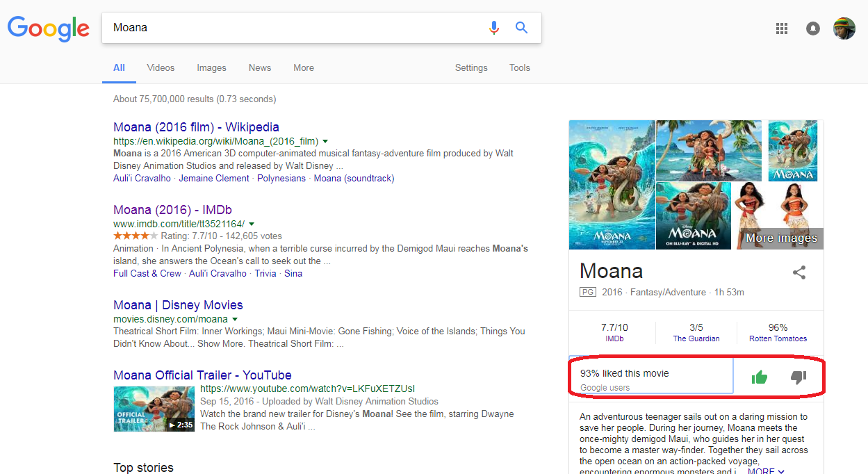Play the Official Trailer video thumbnail

(x=154, y=409)
